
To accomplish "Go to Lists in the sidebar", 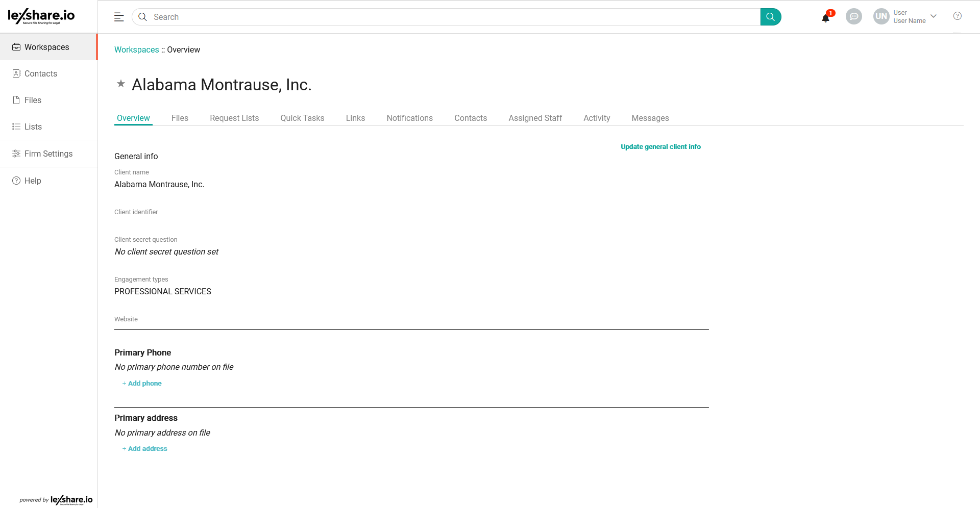I will pos(33,126).
